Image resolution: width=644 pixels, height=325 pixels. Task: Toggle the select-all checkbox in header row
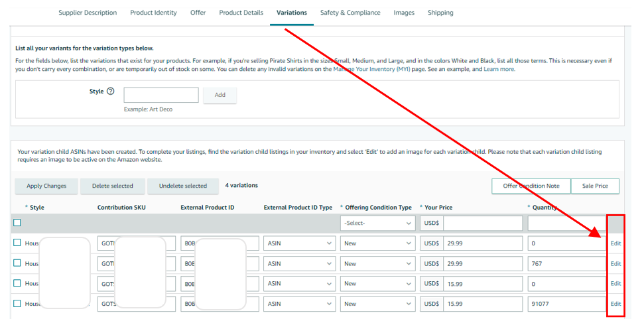point(17,223)
